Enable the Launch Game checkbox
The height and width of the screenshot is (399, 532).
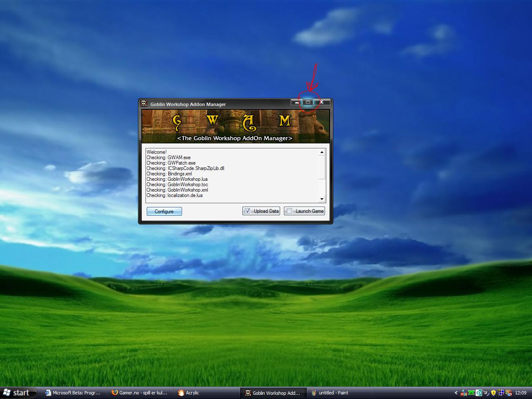tap(290, 211)
